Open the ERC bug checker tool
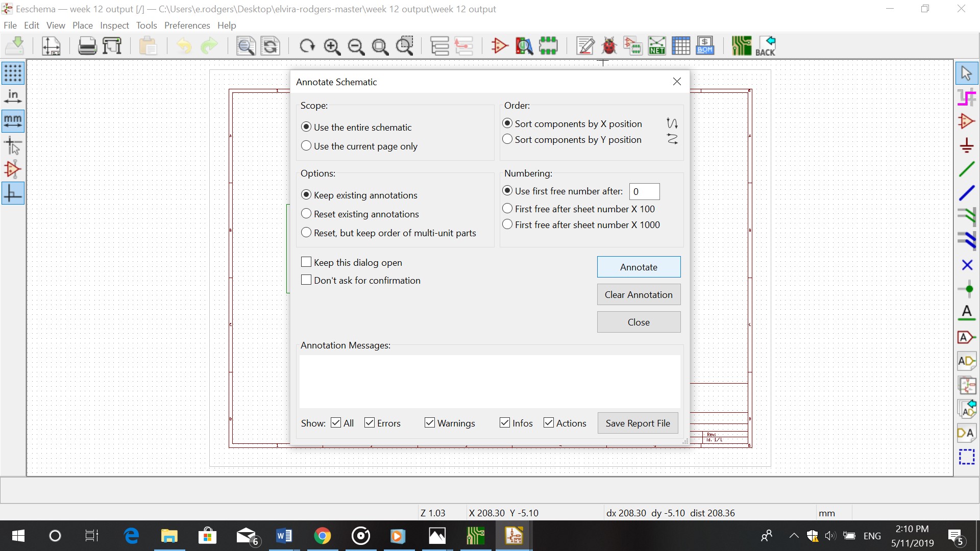980x551 pixels. [x=608, y=46]
